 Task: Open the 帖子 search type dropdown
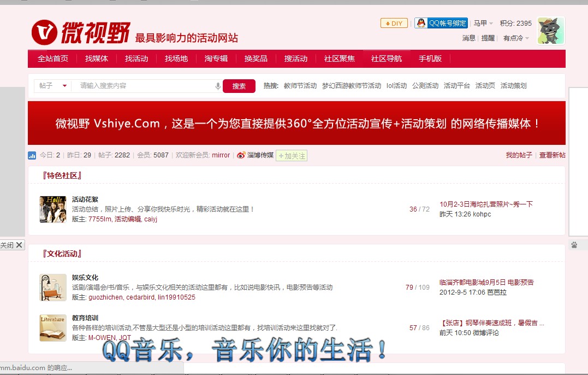[52, 86]
